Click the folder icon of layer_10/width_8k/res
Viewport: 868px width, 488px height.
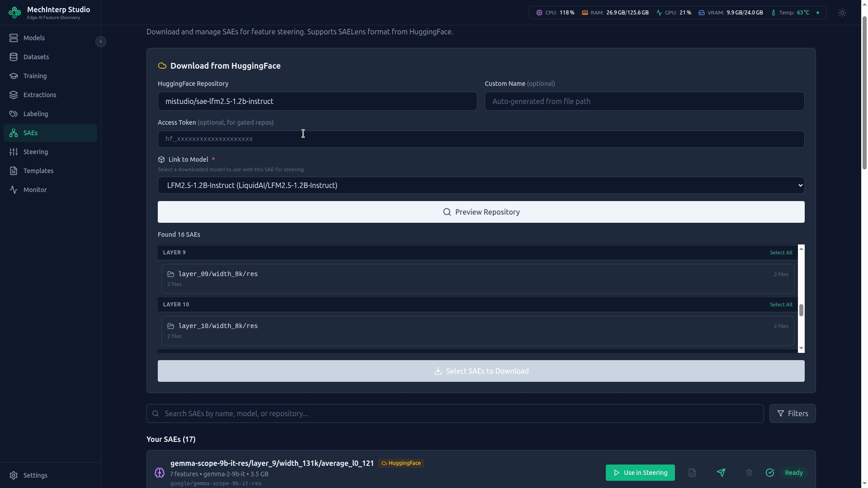(171, 326)
